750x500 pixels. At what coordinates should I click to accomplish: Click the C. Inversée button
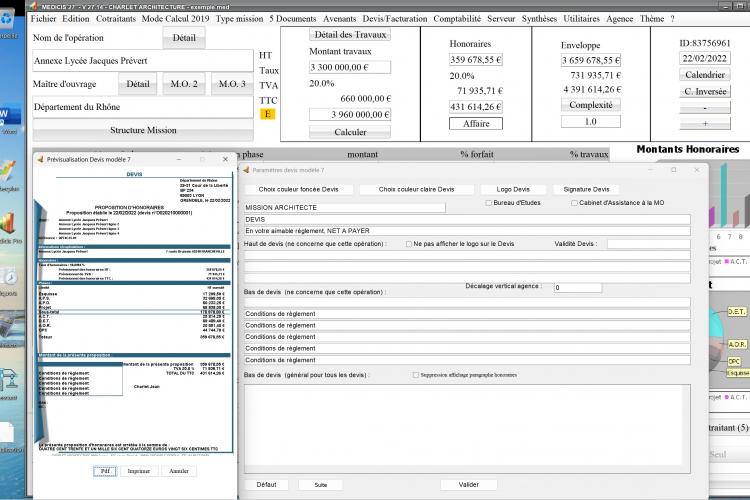tap(705, 91)
